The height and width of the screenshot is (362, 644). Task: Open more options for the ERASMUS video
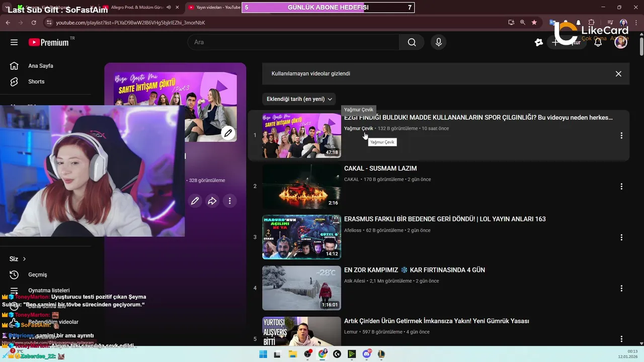621,237
